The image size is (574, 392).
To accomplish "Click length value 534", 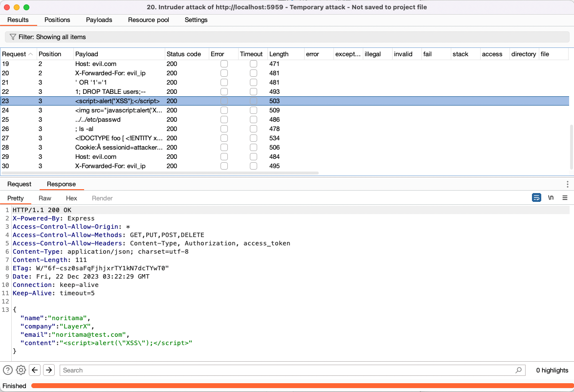I will 275,138.
